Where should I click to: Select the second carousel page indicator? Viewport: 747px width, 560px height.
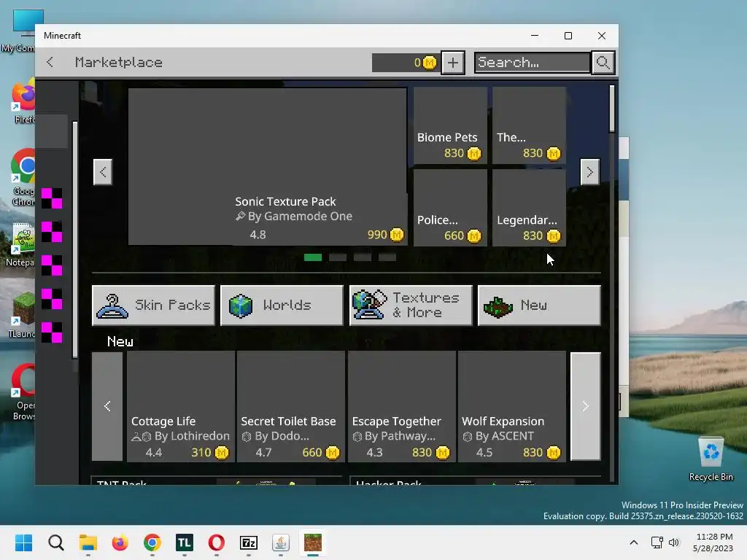pos(338,257)
